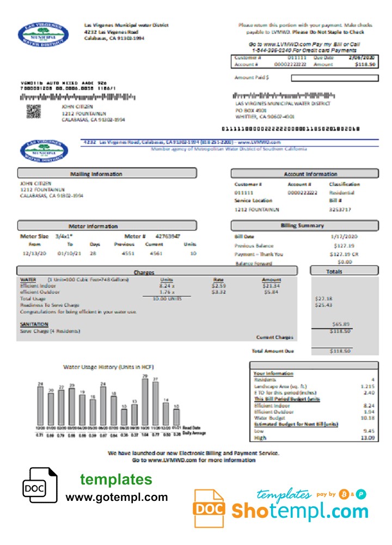The width and height of the screenshot is (392, 545).
Task: Select the Bill Date value 1/17/2020
Action: (344, 237)
